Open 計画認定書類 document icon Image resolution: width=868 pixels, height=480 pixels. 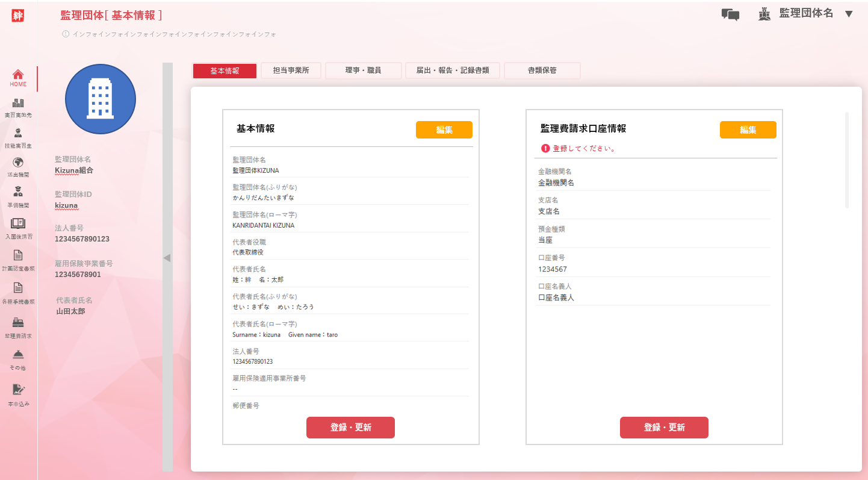[x=18, y=256]
